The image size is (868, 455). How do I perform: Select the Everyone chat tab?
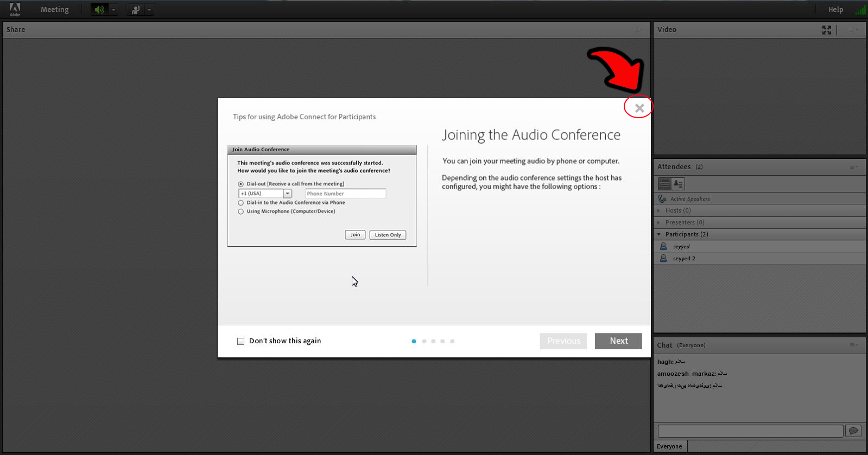coord(670,447)
